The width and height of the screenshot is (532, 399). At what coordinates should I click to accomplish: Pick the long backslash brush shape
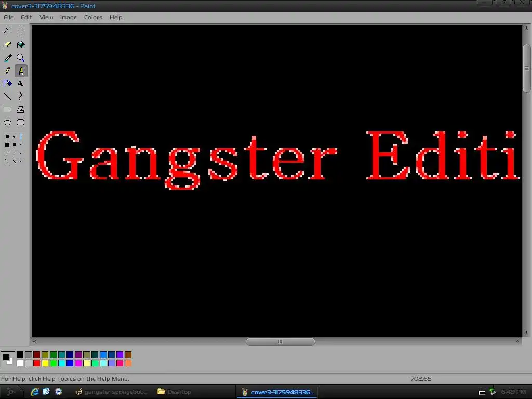(7, 162)
